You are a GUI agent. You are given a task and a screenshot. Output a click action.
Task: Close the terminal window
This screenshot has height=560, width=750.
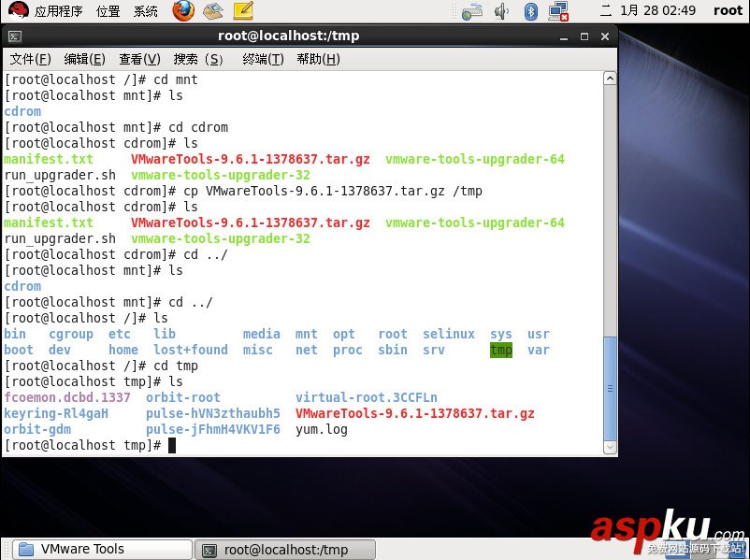click(x=605, y=36)
